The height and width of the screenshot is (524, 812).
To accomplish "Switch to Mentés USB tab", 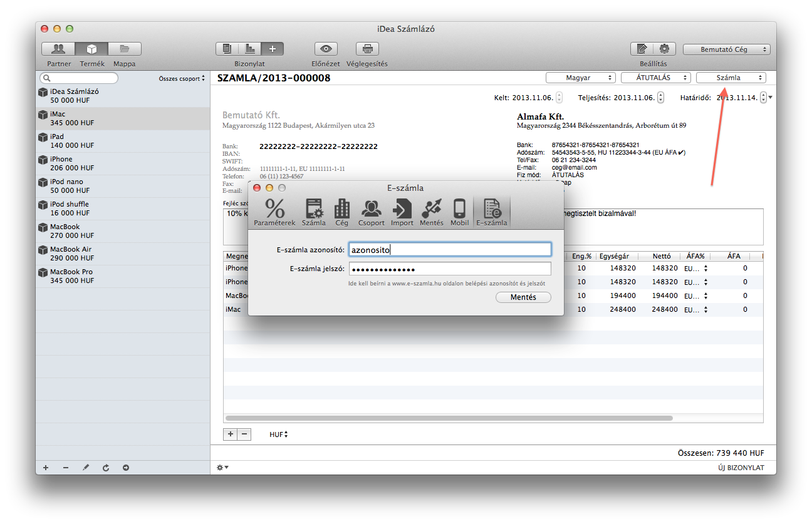I will 432,212.
